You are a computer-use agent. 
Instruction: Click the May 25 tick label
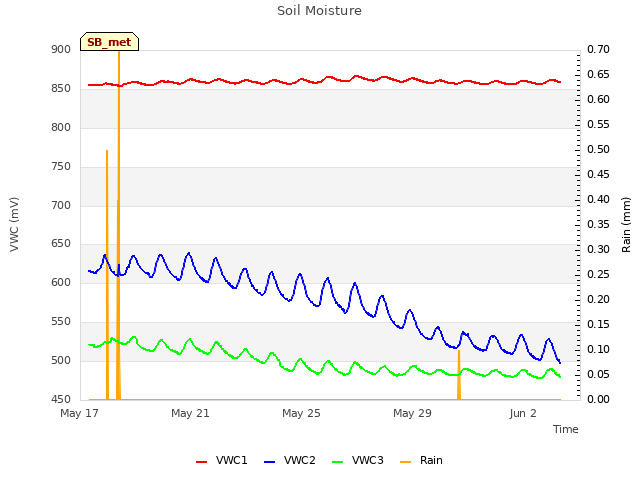point(301,413)
